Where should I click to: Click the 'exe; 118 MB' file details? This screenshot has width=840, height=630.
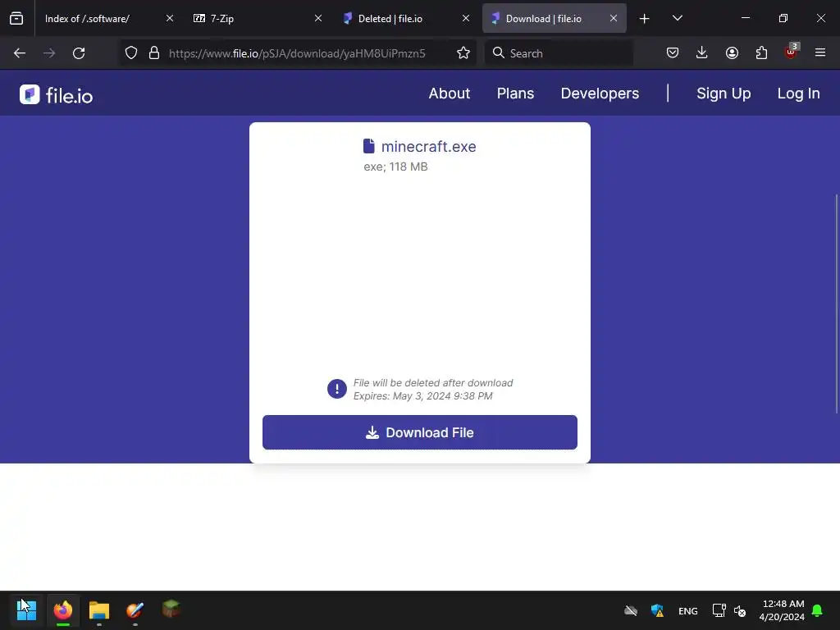click(395, 167)
